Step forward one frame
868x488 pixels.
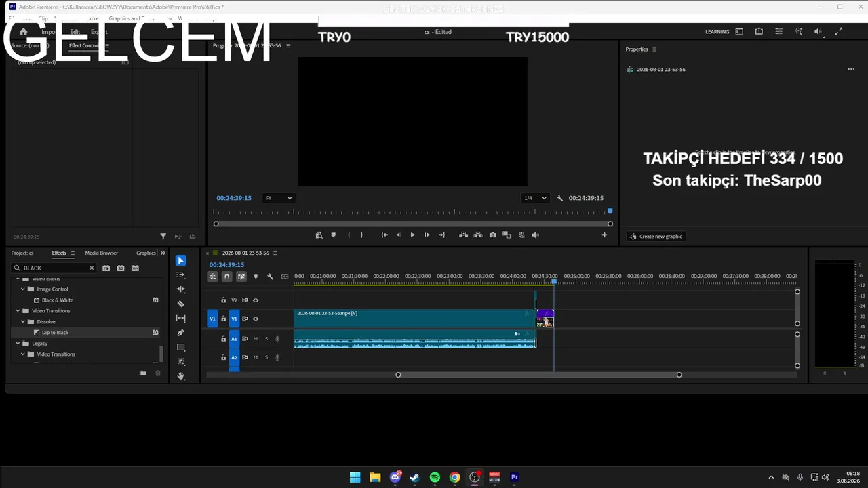pyautogui.click(x=427, y=235)
